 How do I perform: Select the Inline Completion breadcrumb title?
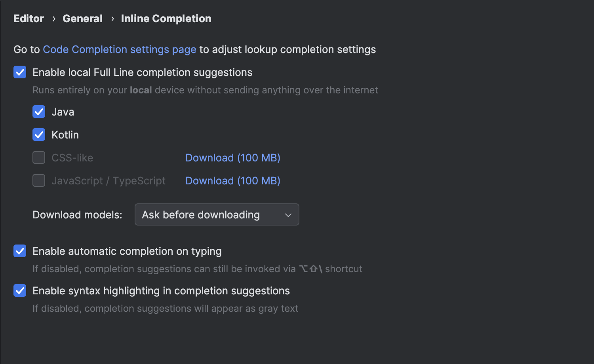pos(166,19)
